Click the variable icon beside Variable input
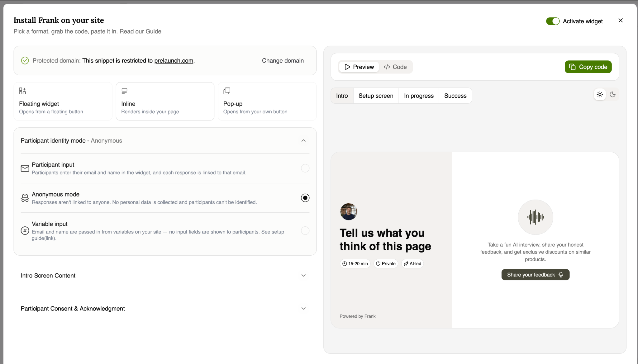The height and width of the screenshot is (364, 638). (x=25, y=231)
